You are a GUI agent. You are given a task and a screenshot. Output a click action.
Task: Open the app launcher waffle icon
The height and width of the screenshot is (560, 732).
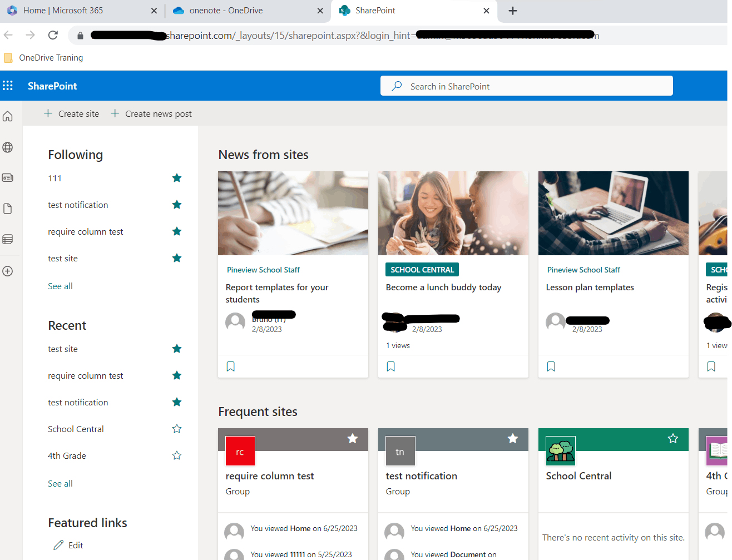[8, 86]
